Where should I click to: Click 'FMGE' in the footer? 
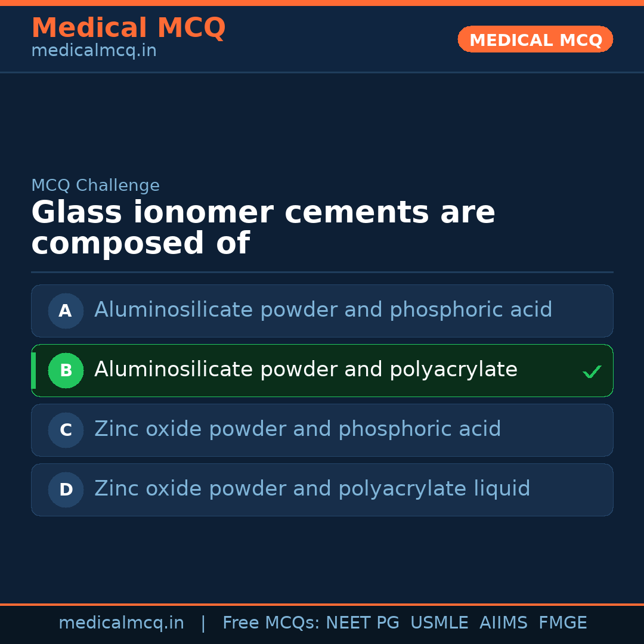[x=562, y=623]
